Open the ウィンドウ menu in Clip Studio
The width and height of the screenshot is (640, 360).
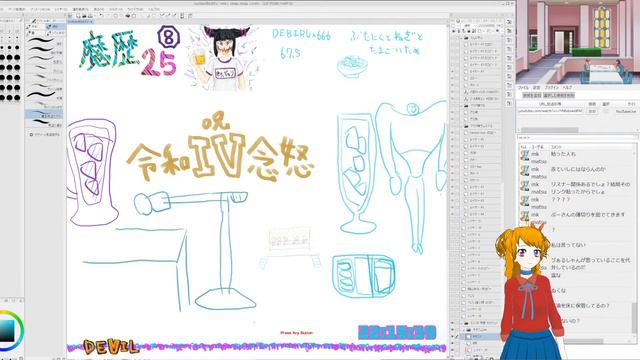tap(135, 9)
